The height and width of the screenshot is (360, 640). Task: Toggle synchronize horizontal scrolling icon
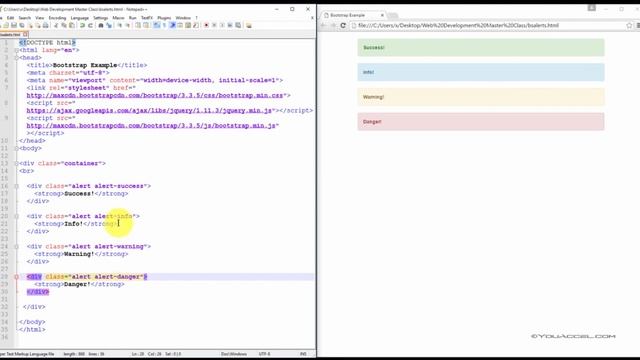(146, 25)
